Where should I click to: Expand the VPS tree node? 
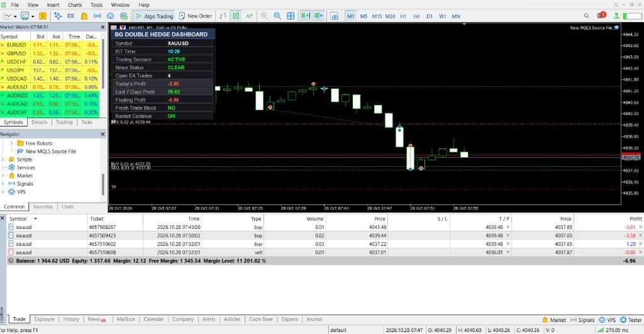[x=3, y=192]
